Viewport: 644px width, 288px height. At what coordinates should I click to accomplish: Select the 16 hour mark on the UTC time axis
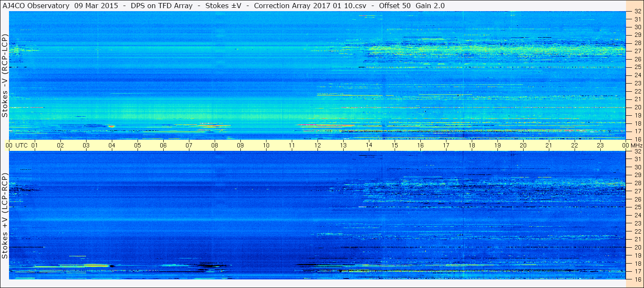pyautogui.click(x=420, y=145)
